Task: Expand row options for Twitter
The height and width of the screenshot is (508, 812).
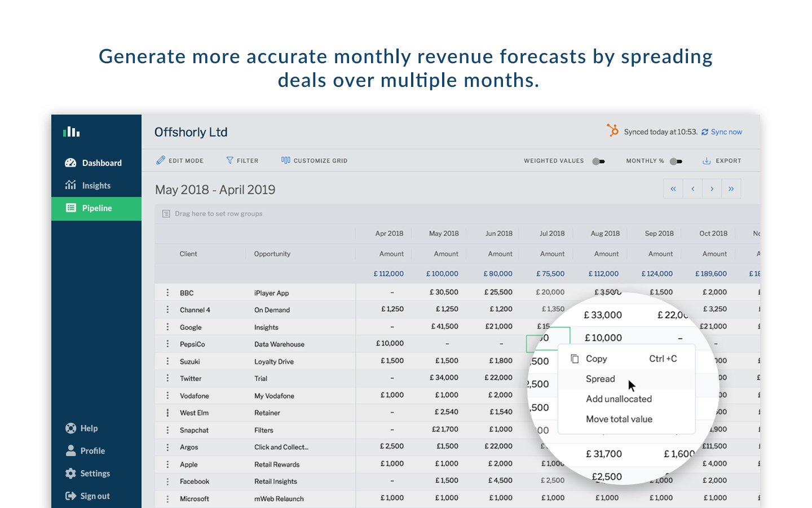Action: click(167, 378)
